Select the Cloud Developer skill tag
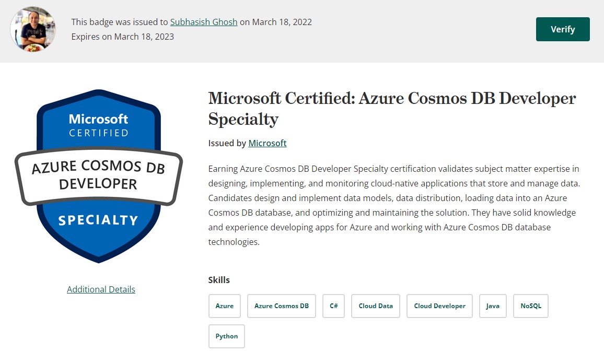The height and width of the screenshot is (364, 604). 439,306
